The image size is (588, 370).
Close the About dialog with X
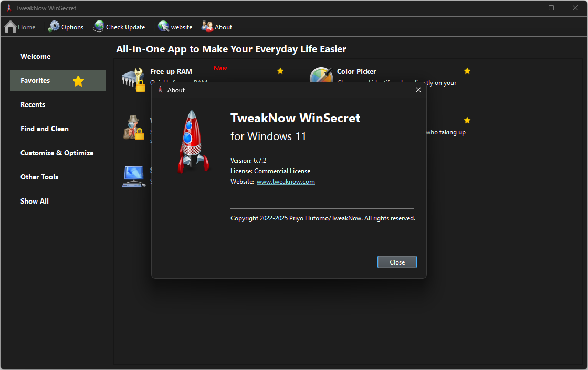point(418,90)
